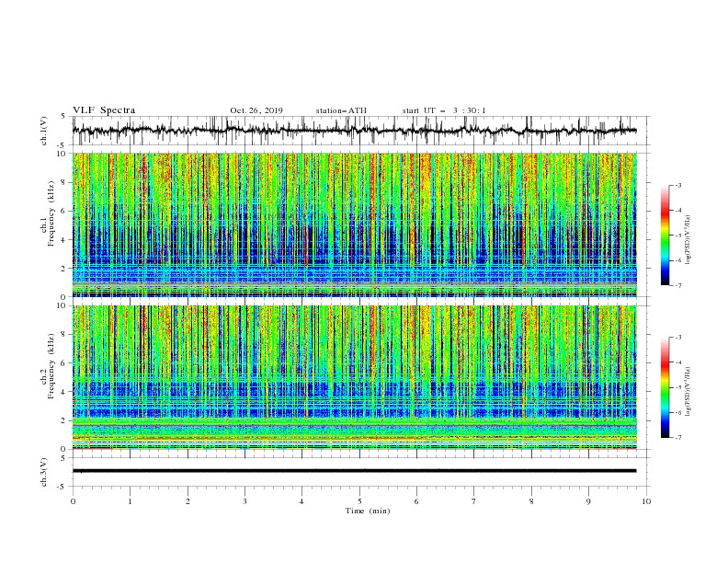Image resolution: width=728 pixels, height=563 pixels.
Task: Click time axis tick label '9'
Action: [x=588, y=501]
